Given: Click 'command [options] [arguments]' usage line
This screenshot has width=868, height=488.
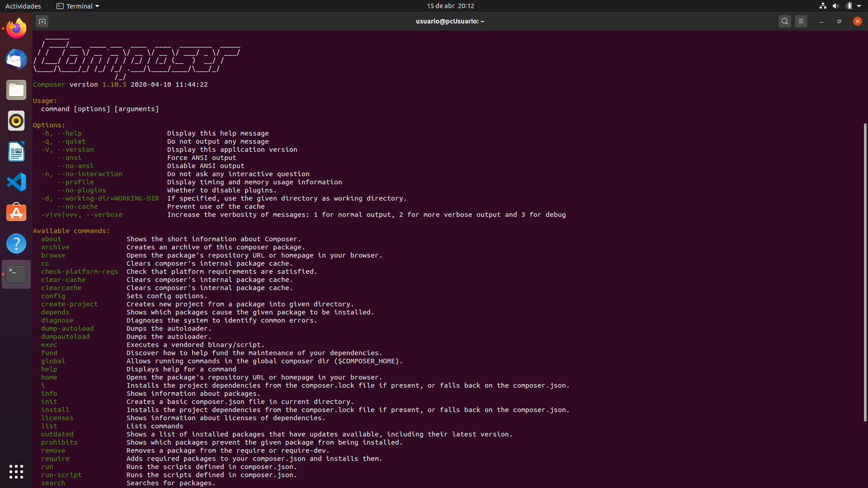Looking at the screenshot, I should 100,109.
